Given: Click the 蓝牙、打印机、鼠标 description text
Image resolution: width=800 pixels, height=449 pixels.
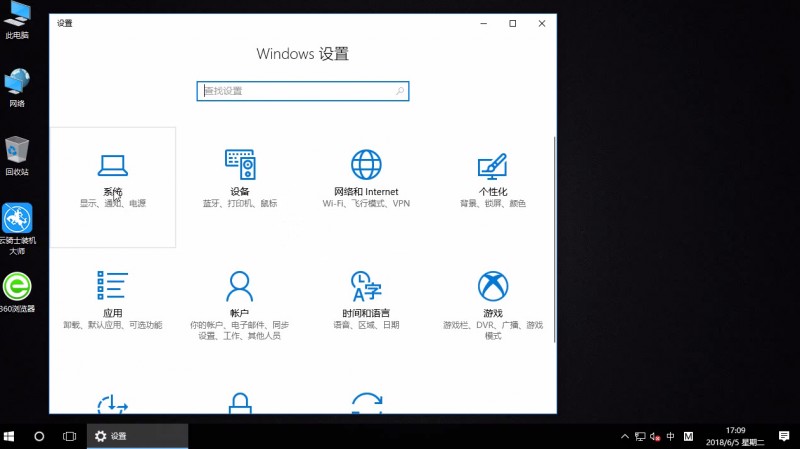Looking at the screenshot, I should pos(240,203).
